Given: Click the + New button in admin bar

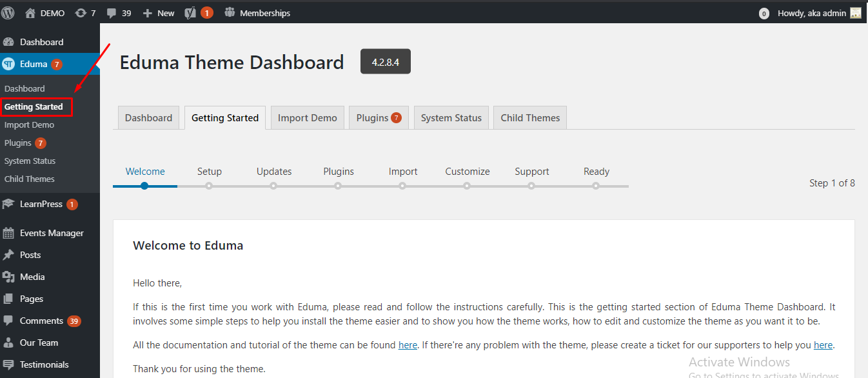Looking at the screenshot, I should click(x=159, y=13).
